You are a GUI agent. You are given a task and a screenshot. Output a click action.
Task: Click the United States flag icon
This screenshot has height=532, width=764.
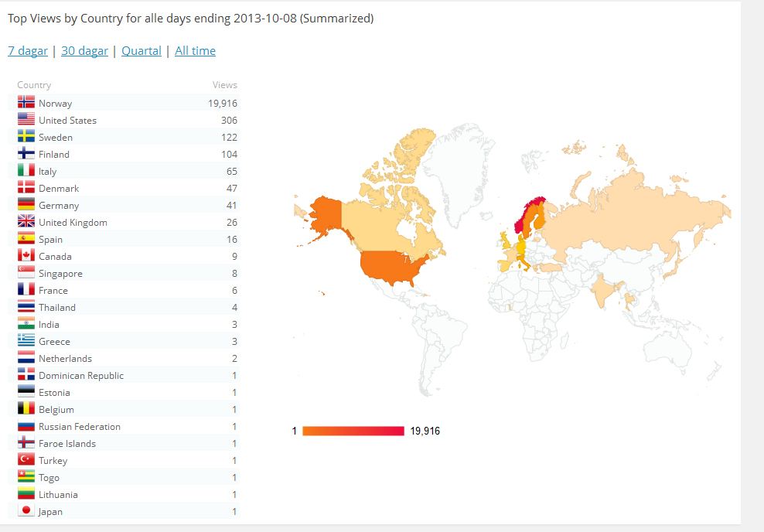pyautogui.click(x=26, y=119)
